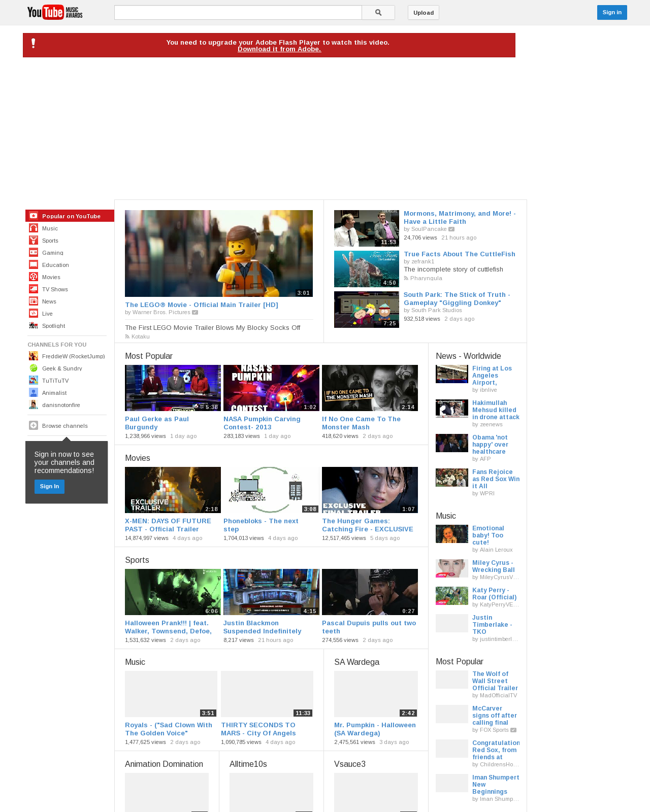Viewport: 650px width, 812px height.
Task: Open Justin Blackmon Suspended Indefinitely link
Action: click(x=263, y=627)
